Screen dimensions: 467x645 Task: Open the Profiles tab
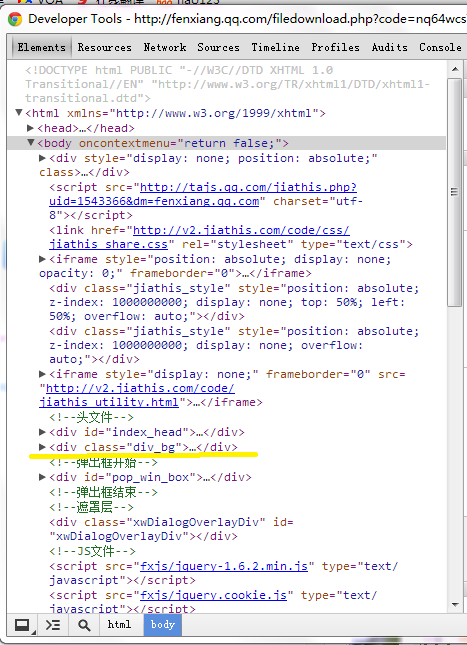point(335,47)
